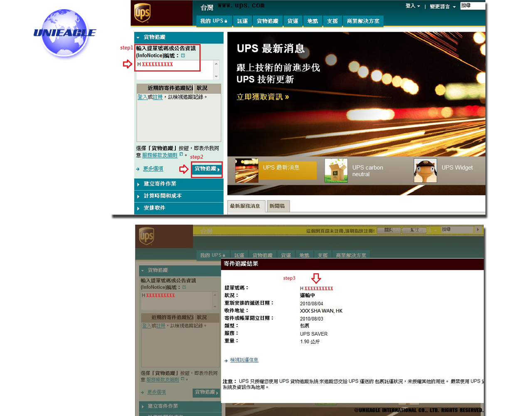Select the UPS carbon neutral box thumbnail

click(336, 171)
